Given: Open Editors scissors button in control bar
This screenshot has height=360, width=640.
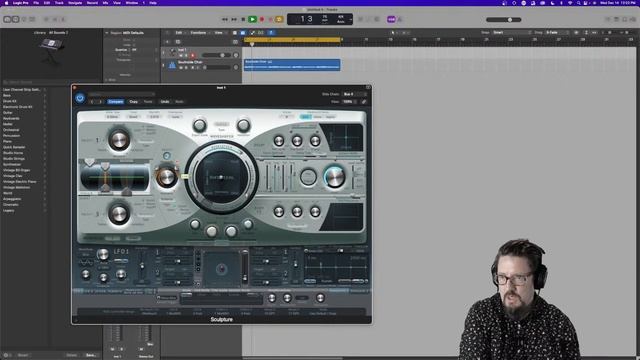Looking at the screenshot, I should [63, 19].
